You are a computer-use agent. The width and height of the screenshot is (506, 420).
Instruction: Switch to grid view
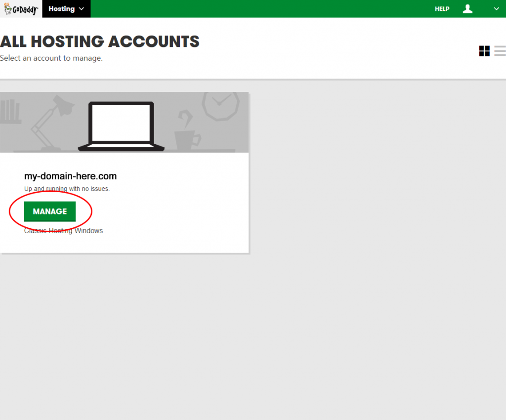(484, 51)
